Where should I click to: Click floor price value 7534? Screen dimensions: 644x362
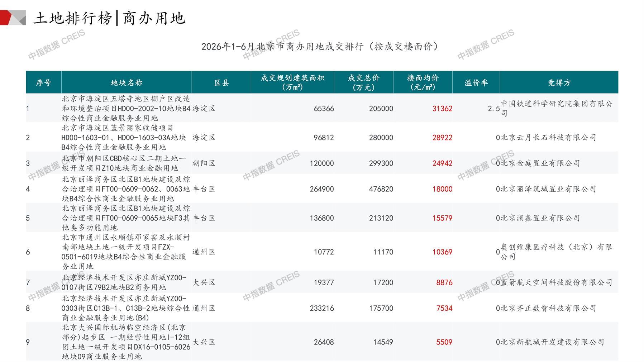click(444, 308)
